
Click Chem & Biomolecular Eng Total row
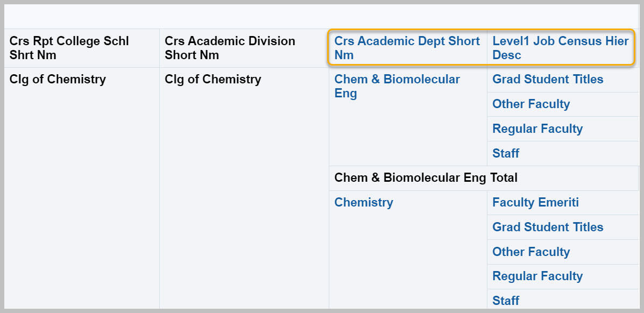pyautogui.click(x=484, y=178)
